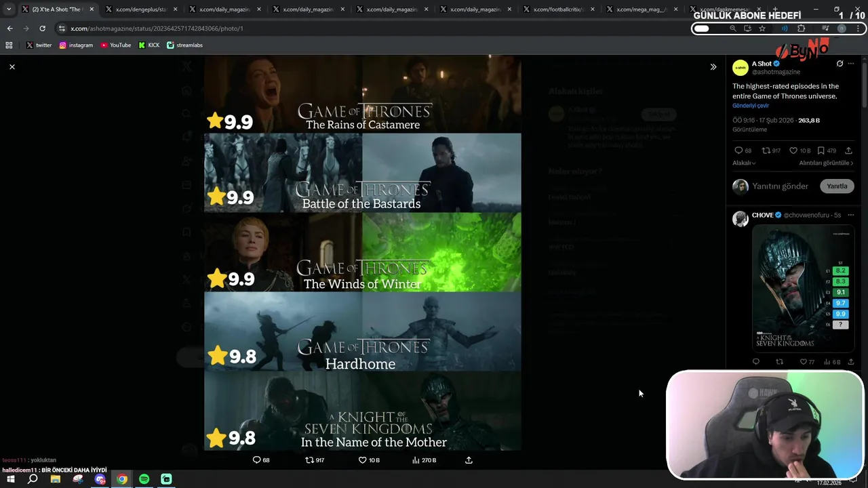
Task: Switch to x.com/dengeplus tab
Action: click(141, 9)
